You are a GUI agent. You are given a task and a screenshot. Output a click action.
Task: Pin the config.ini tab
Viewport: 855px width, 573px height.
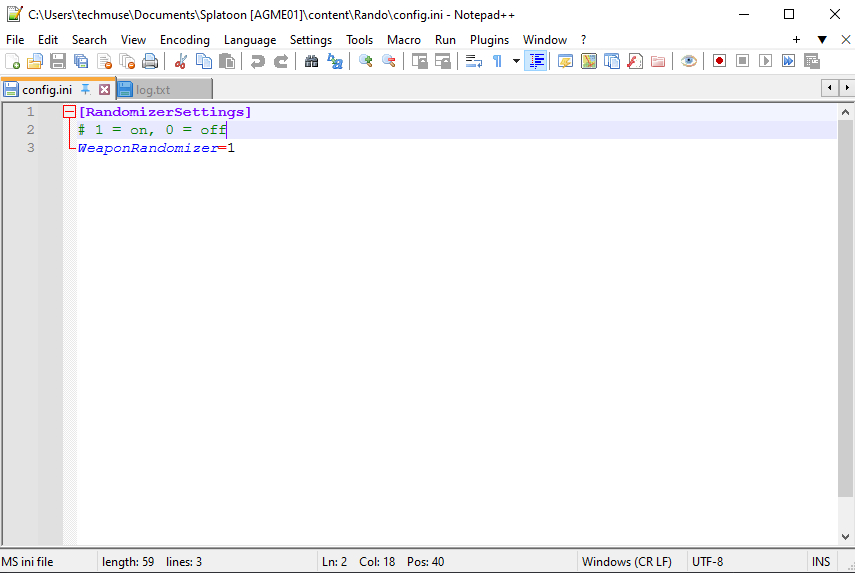[x=86, y=90]
